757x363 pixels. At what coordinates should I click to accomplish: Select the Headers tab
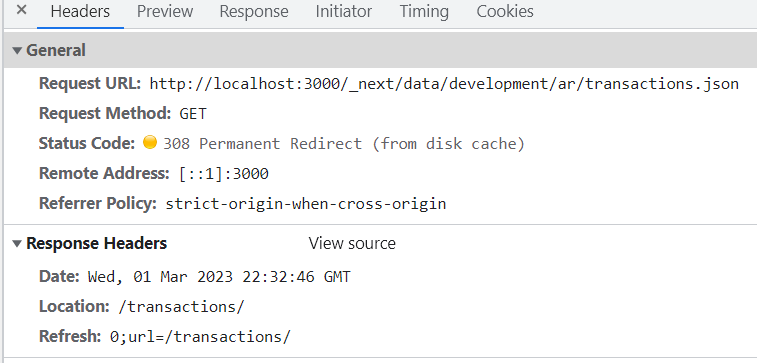[x=80, y=11]
